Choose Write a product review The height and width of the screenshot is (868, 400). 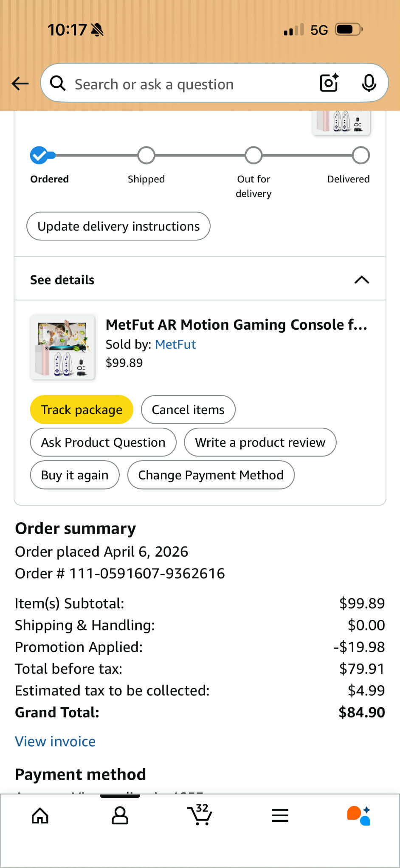click(260, 442)
